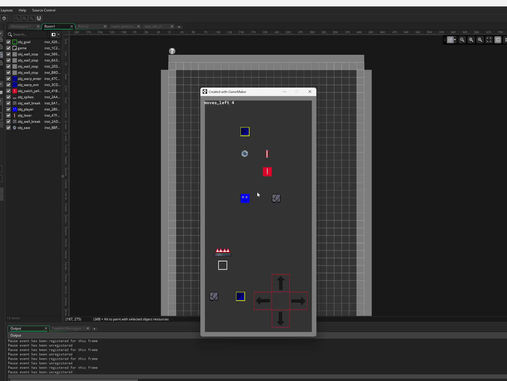Uncheck the obj_switch_yell checkbox

[x=9, y=91]
